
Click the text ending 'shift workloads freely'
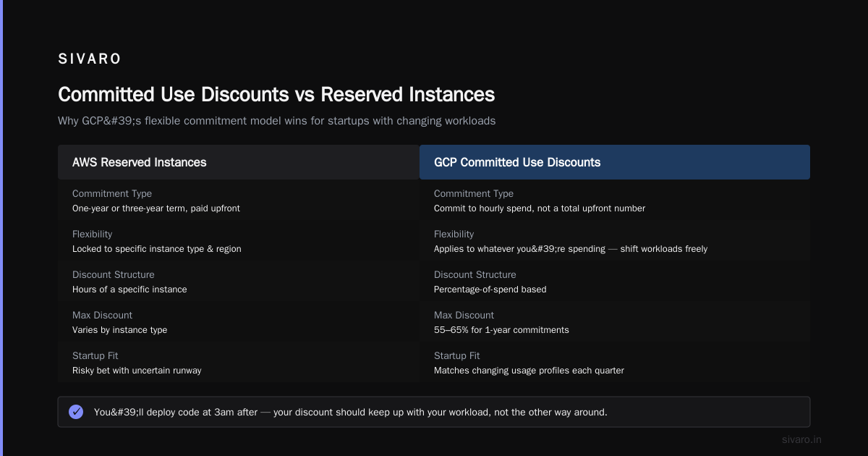(571, 249)
